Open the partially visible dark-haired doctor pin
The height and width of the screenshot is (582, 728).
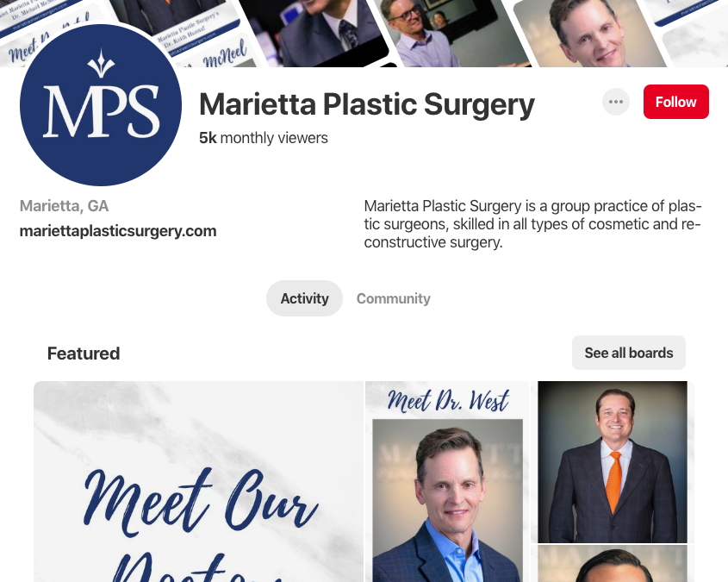click(613, 563)
